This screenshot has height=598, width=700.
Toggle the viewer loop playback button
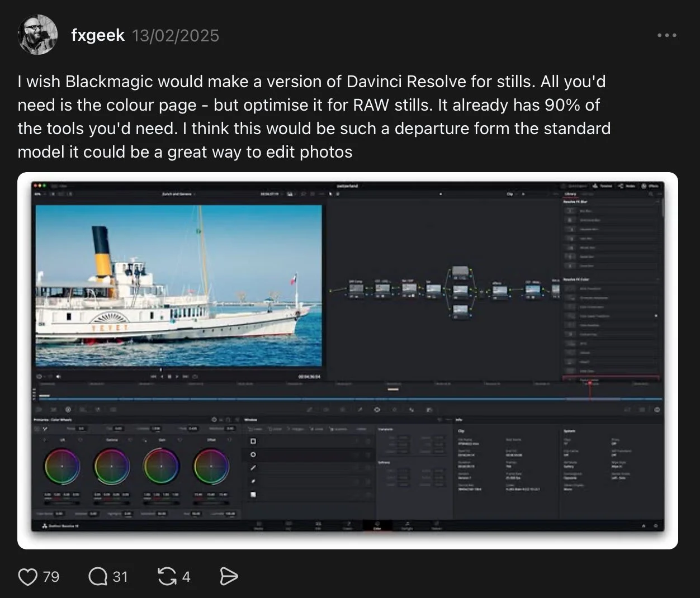194,376
